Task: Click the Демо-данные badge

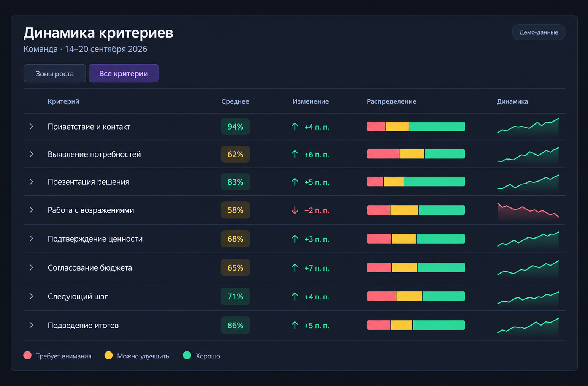Action: [539, 32]
